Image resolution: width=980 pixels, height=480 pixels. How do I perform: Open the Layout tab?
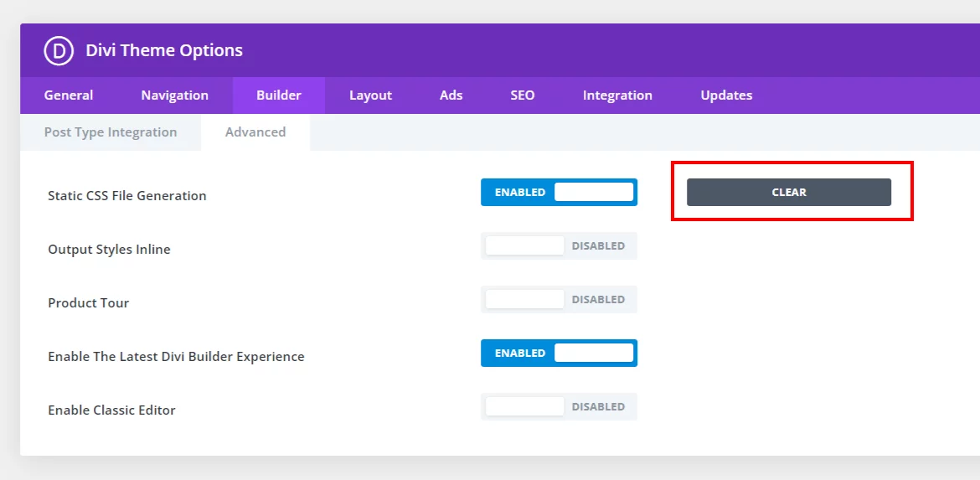[x=370, y=95]
